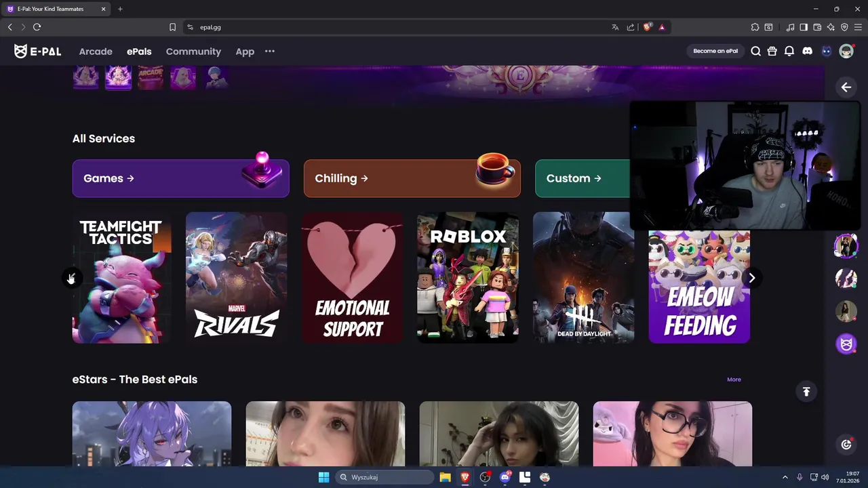The height and width of the screenshot is (488, 868).
Task: Click the share page icon
Action: [631, 27]
